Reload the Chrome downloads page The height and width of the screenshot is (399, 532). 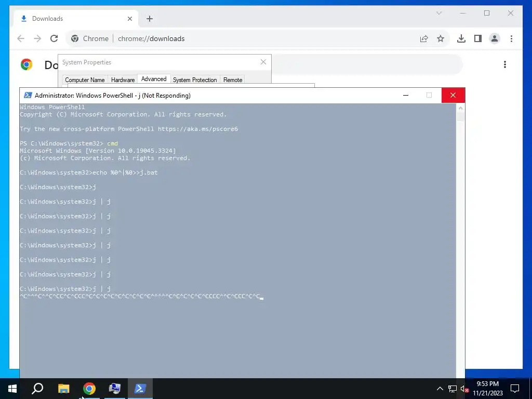tap(54, 38)
